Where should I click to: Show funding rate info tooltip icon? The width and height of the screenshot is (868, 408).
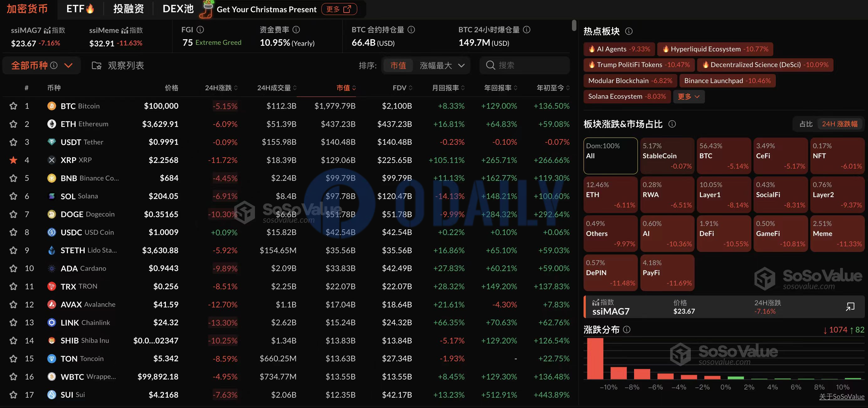[296, 30]
